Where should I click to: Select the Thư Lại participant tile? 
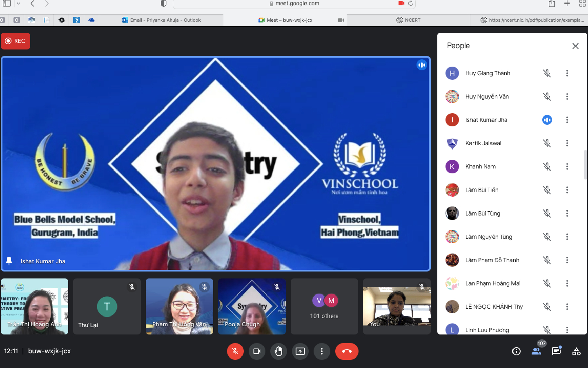(107, 306)
